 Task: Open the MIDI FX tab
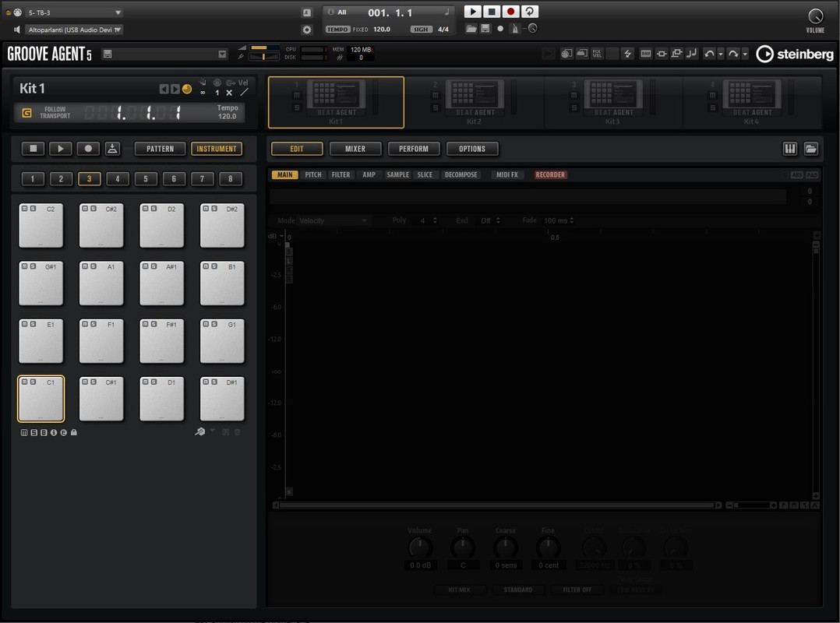point(506,174)
